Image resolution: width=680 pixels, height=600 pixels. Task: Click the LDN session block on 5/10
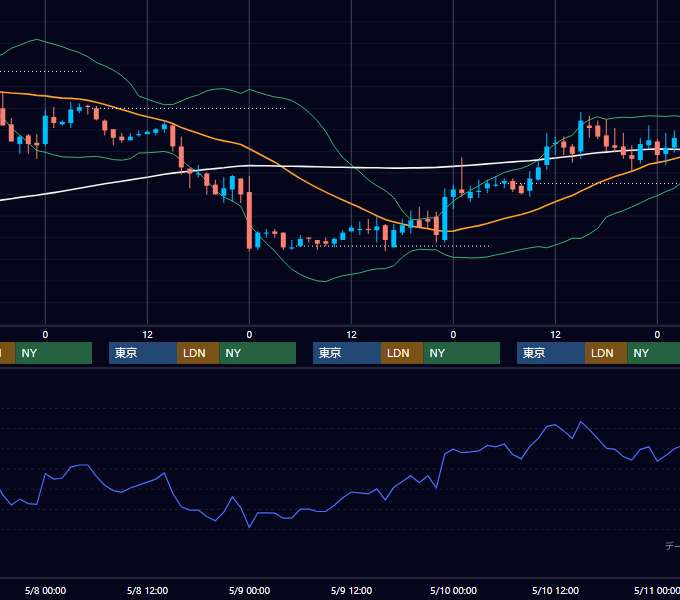click(606, 353)
